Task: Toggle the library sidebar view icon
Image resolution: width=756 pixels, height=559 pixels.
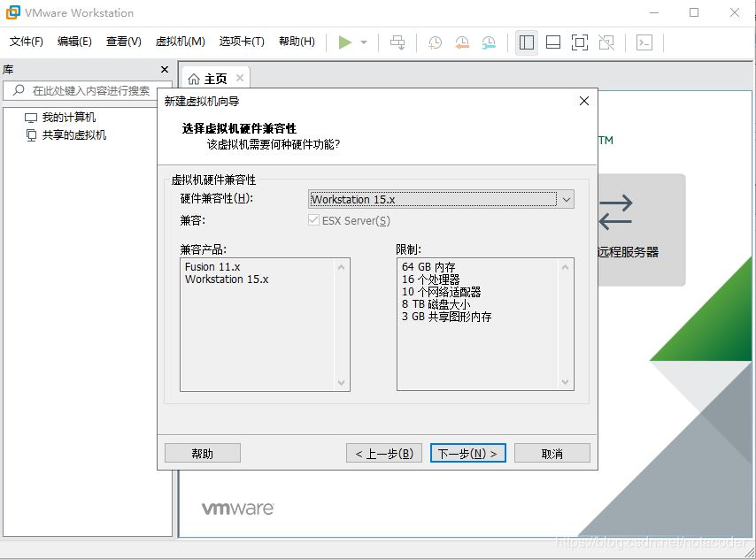Action: (x=527, y=42)
